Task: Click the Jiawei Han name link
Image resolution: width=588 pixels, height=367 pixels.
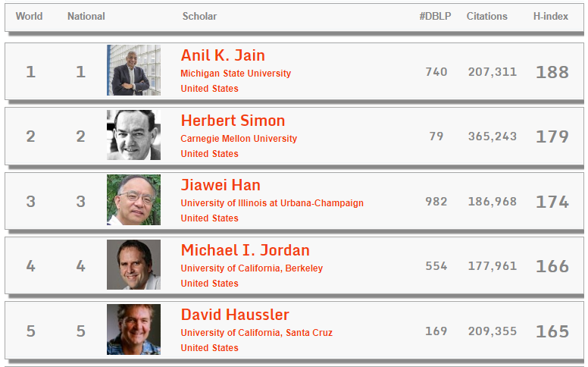Action: click(220, 185)
